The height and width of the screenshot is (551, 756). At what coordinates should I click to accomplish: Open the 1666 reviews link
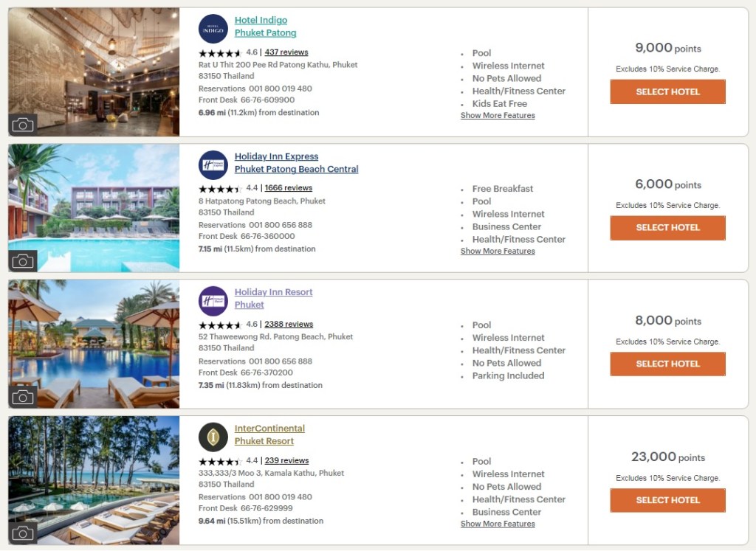(288, 188)
